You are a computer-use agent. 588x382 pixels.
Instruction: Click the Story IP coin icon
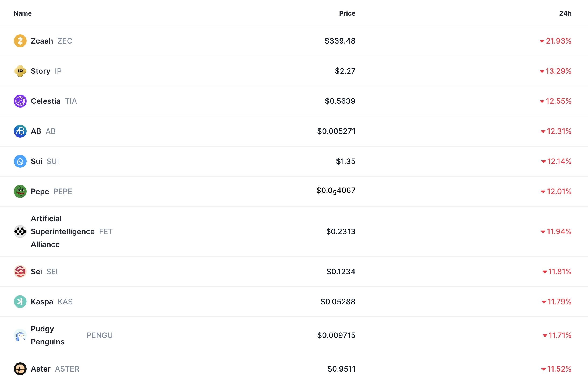tap(20, 71)
